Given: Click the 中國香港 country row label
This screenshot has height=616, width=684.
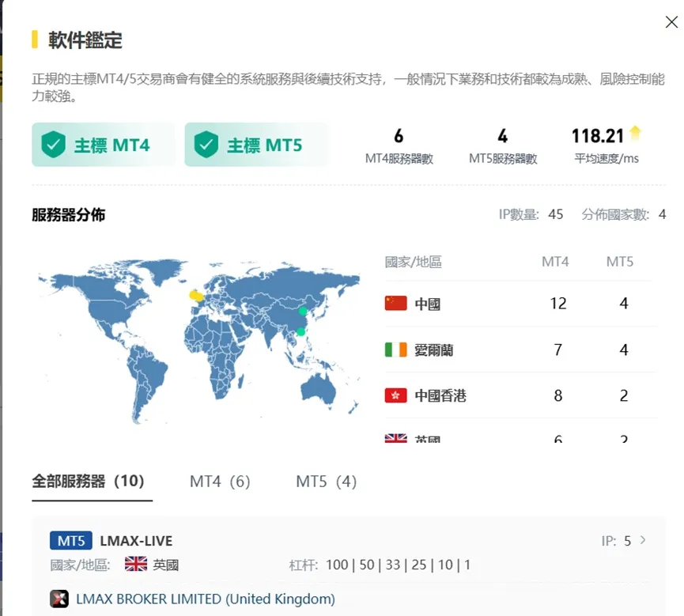Looking at the screenshot, I should pyautogui.click(x=440, y=395).
